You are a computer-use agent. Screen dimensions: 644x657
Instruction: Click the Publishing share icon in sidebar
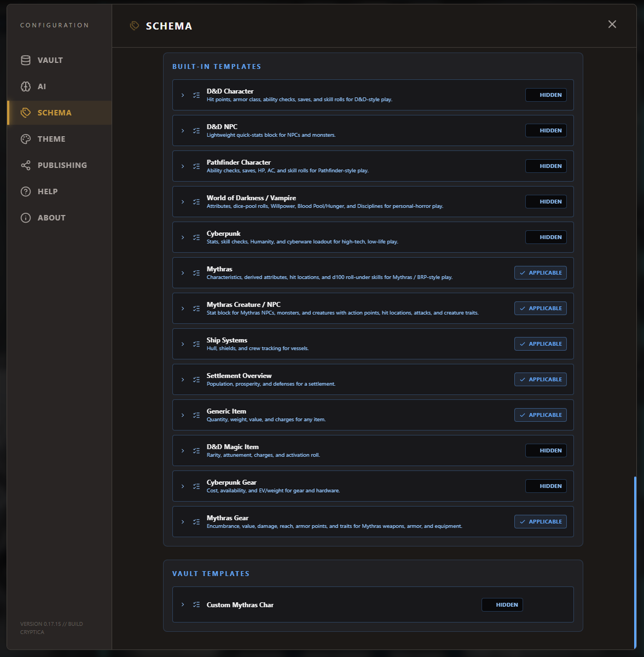point(26,165)
